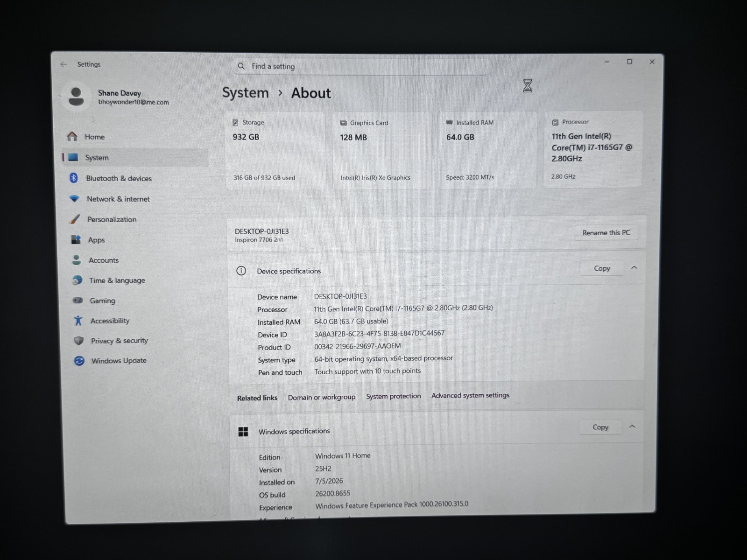Viewport: 747px width, 560px height.
Task: Click the user profile avatar icon
Action: point(76,97)
